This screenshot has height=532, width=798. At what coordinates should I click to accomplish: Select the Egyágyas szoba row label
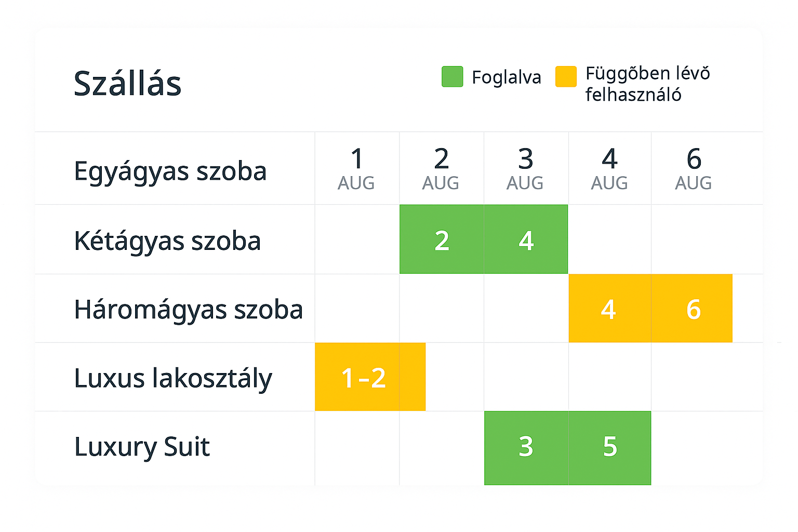pyautogui.click(x=170, y=171)
